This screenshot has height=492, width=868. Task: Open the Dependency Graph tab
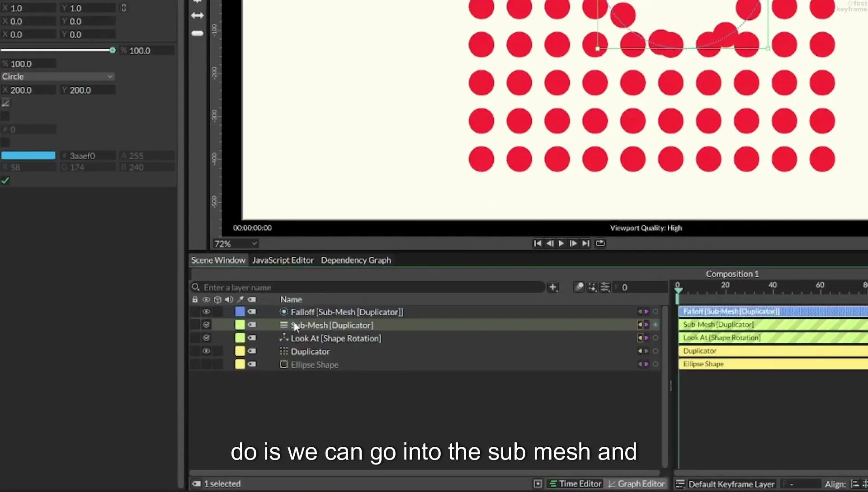coord(356,260)
